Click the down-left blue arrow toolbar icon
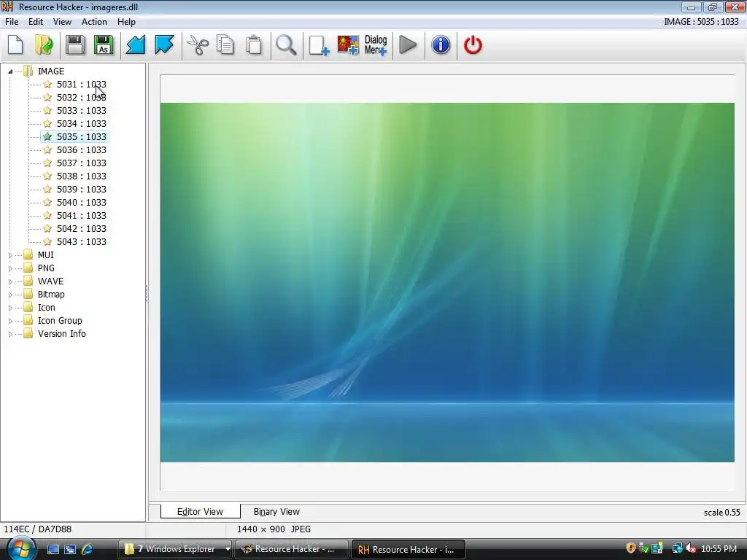This screenshot has height=560, width=747. click(135, 45)
